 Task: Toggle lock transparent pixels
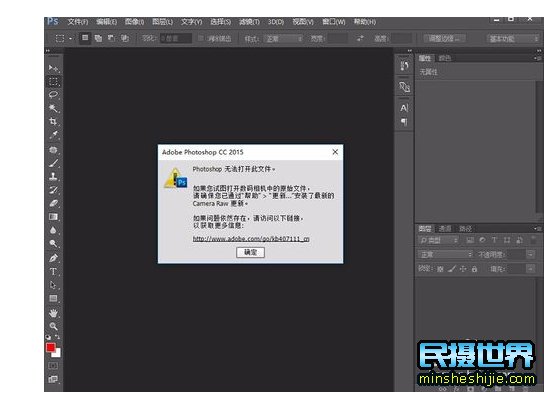click(x=440, y=269)
